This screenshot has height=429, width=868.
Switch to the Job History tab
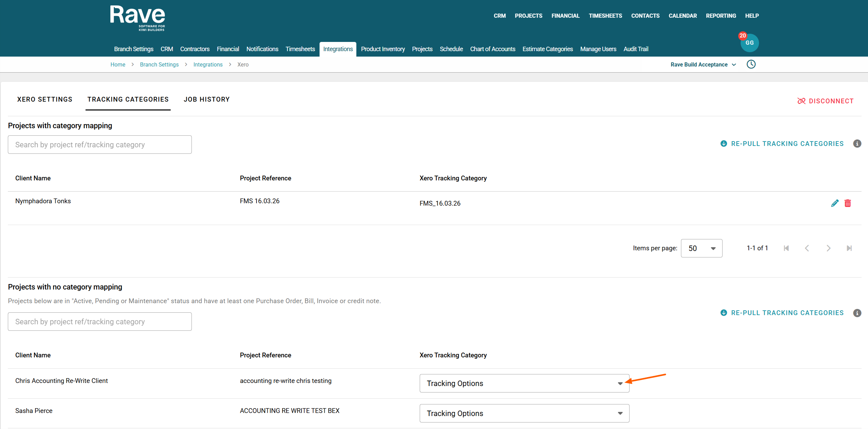coord(206,99)
